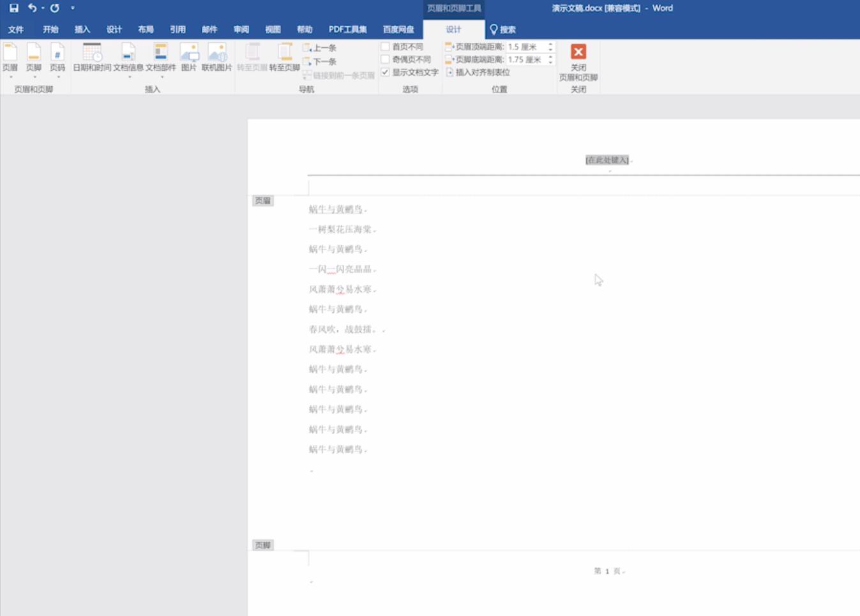Switch to 邮件 tab
This screenshot has width=860, height=616.
coord(209,29)
